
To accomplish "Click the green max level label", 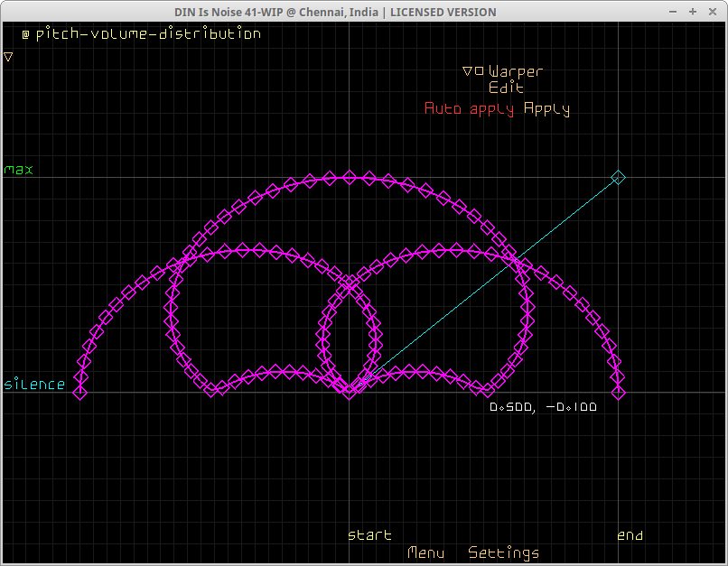I will (18, 170).
